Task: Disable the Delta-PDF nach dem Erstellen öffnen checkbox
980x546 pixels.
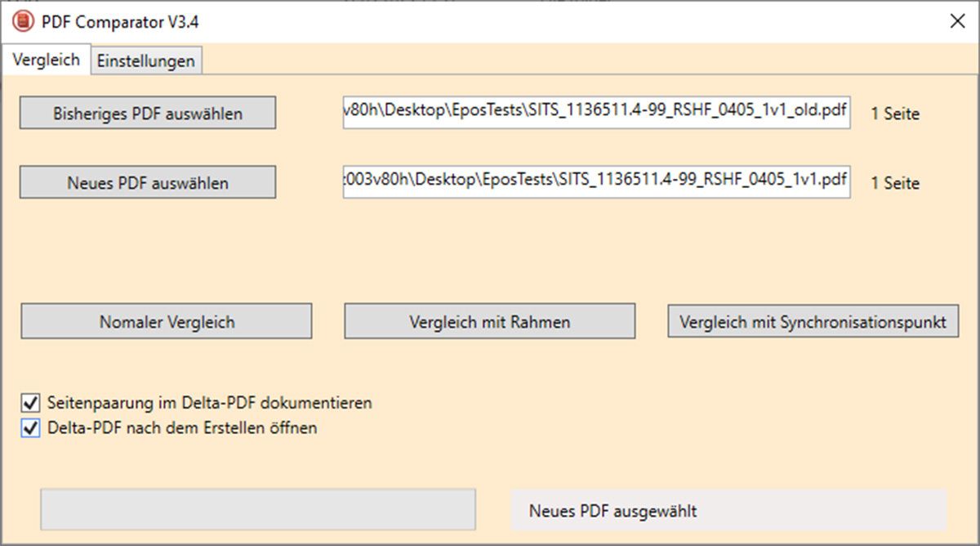Action: coord(31,427)
